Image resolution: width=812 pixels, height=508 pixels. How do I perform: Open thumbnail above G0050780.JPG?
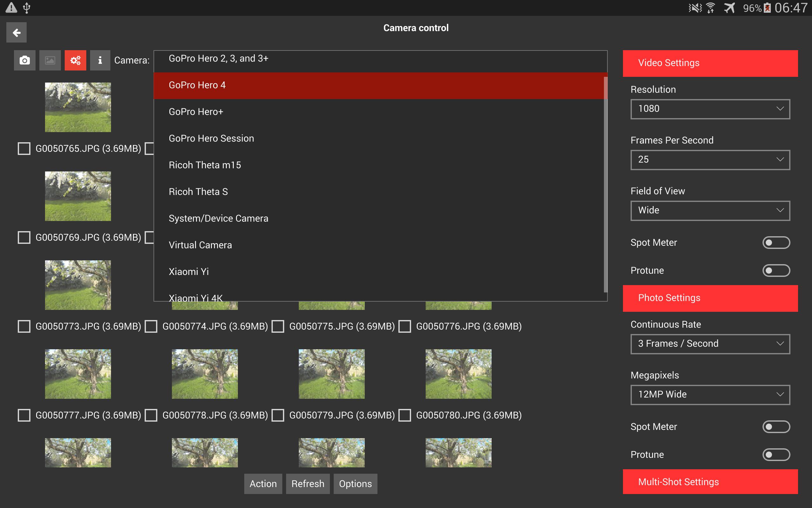(x=458, y=374)
